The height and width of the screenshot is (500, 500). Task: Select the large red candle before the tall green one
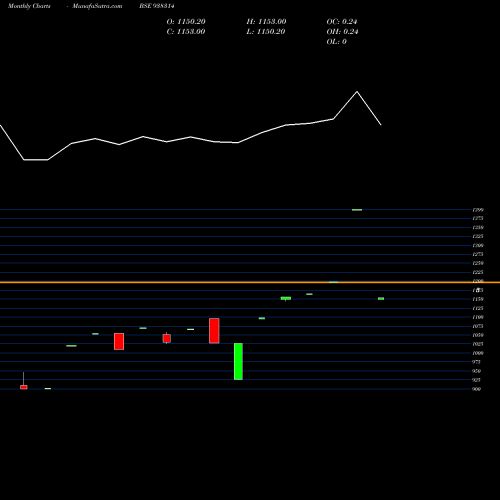(x=214, y=331)
